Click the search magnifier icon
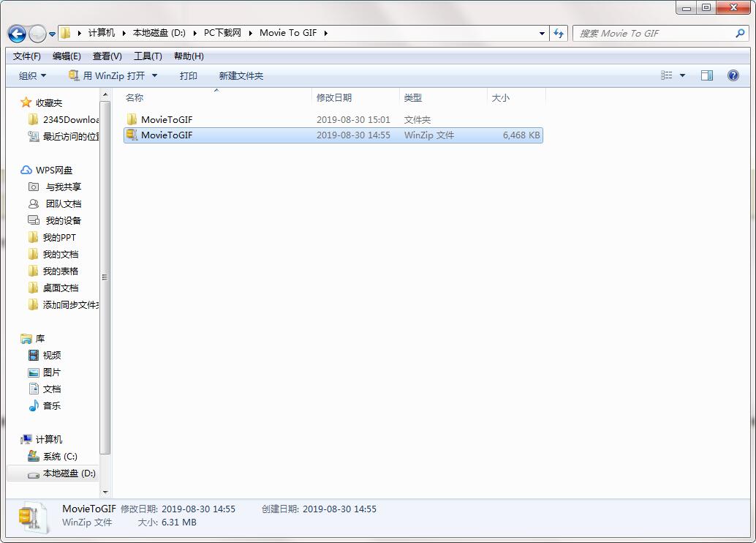Screen dimensions: 756x543 tap(740, 33)
